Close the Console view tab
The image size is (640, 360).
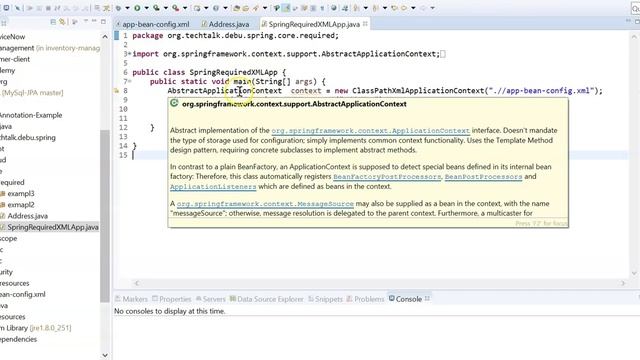(427, 299)
